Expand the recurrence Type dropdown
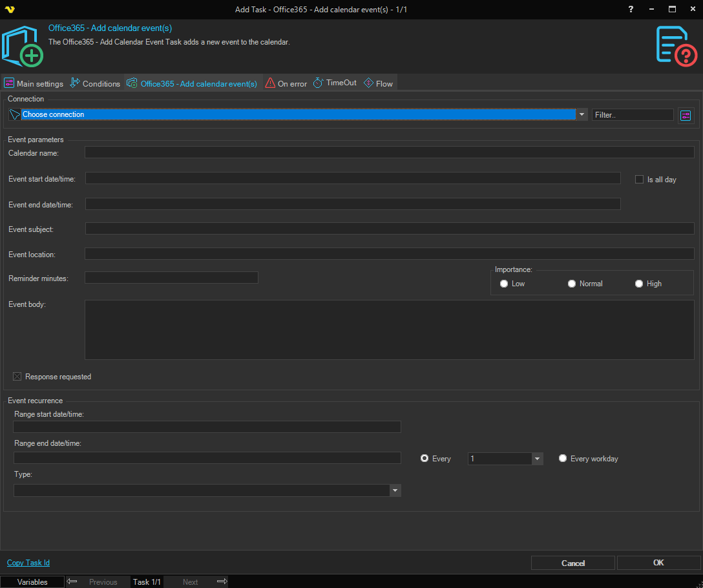703x588 pixels. pyautogui.click(x=395, y=490)
